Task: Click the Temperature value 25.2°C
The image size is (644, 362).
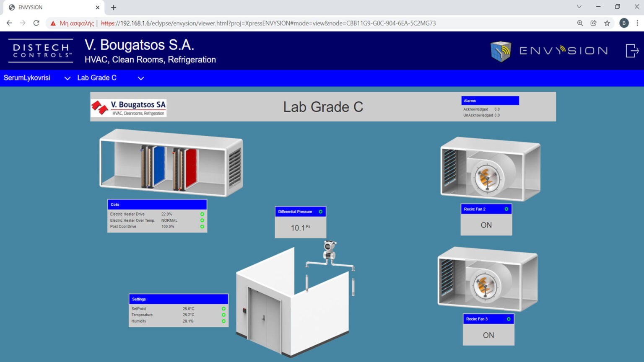Action: pyautogui.click(x=189, y=315)
